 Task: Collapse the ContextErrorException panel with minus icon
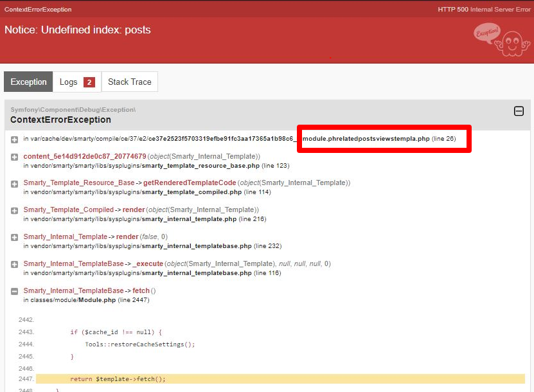pos(519,111)
